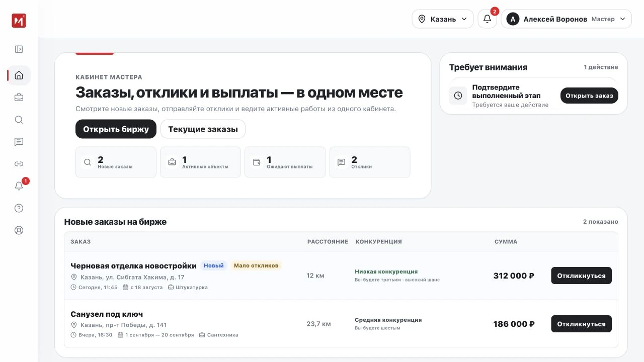Click Откликнуться for Черновая отделка новостройки
644x362 pixels.
coord(581,276)
